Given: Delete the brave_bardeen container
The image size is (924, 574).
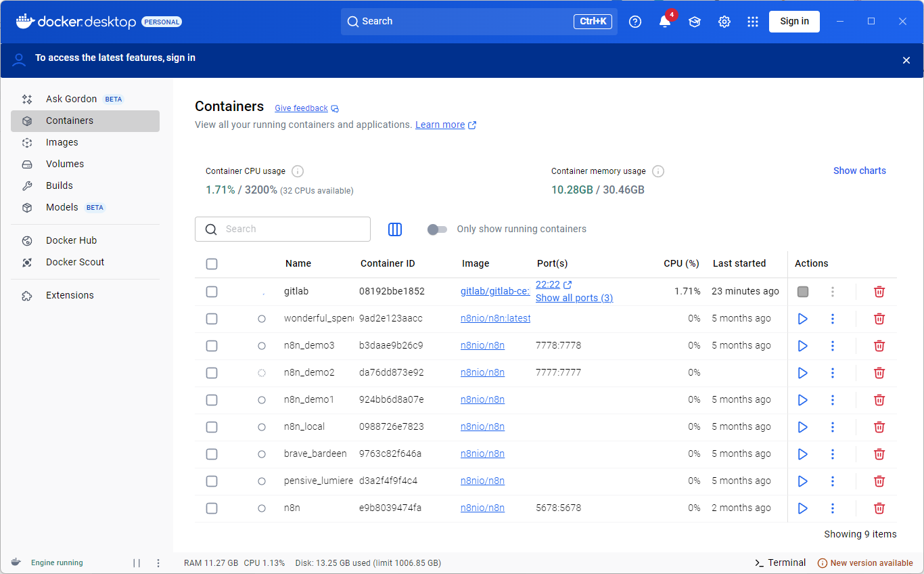Looking at the screenshot, I should pos(879,454).
